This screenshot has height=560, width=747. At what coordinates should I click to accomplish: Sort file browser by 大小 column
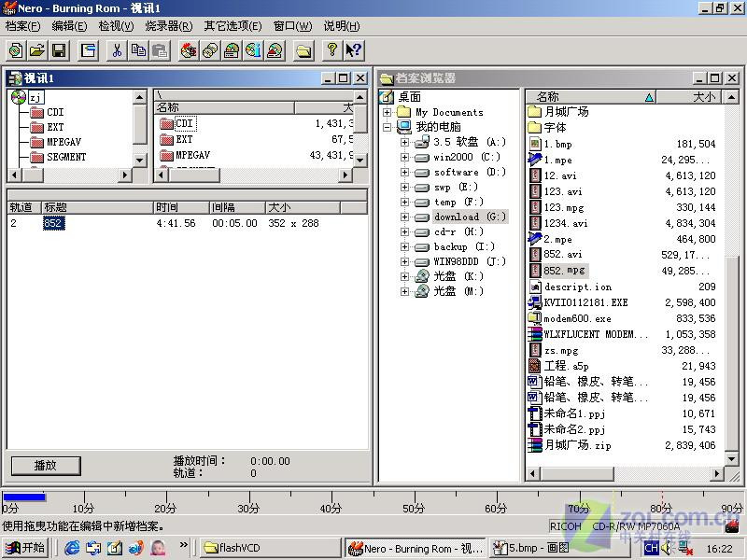click(689, 97)
